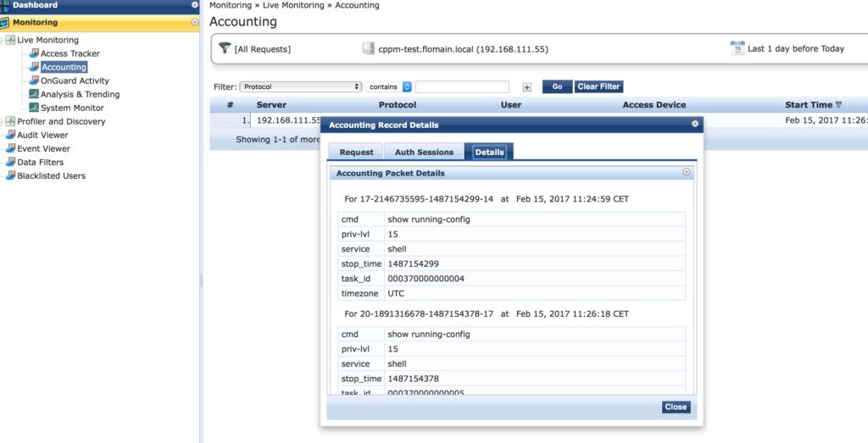Open the calendar icon for date range
Image resolution: width=868 pixels, height=443 pixels.
point(737,48)
